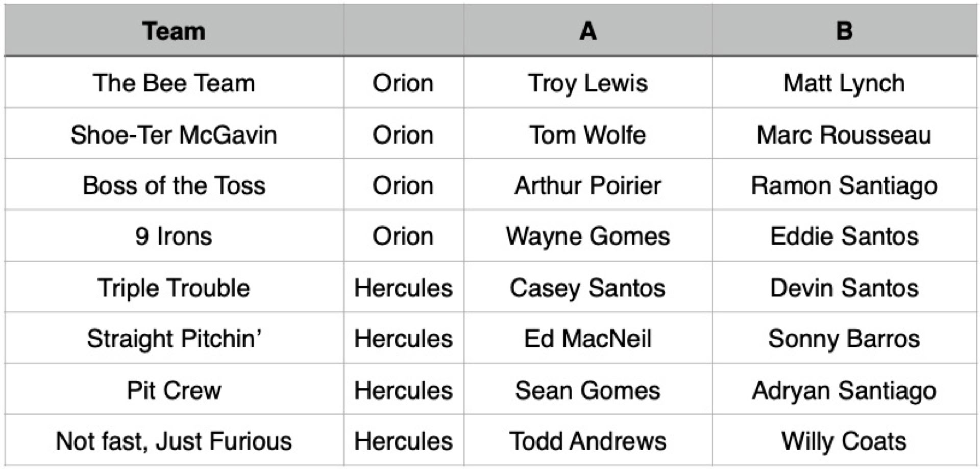Click the Matt Lynch cell

[x=844, y=83]
